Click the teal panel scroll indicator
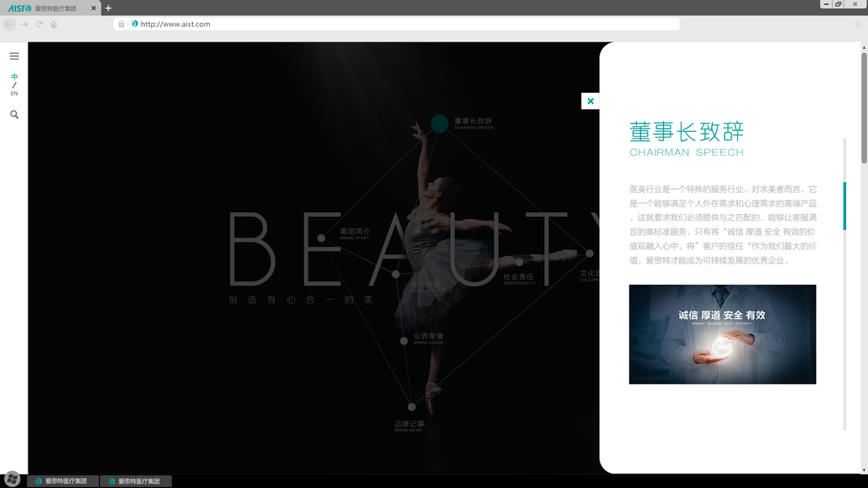The width and height of the screenshot is (868, 488). tap(844, 206)
